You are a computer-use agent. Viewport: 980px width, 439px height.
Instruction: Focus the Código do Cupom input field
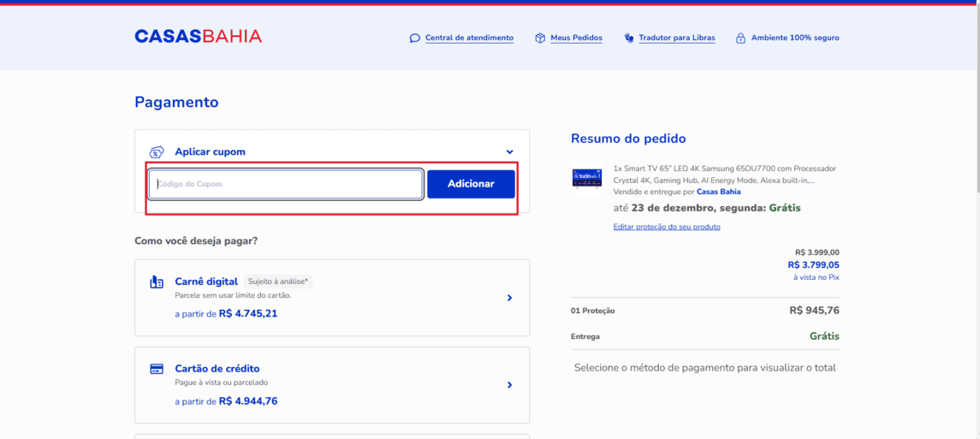286,184
